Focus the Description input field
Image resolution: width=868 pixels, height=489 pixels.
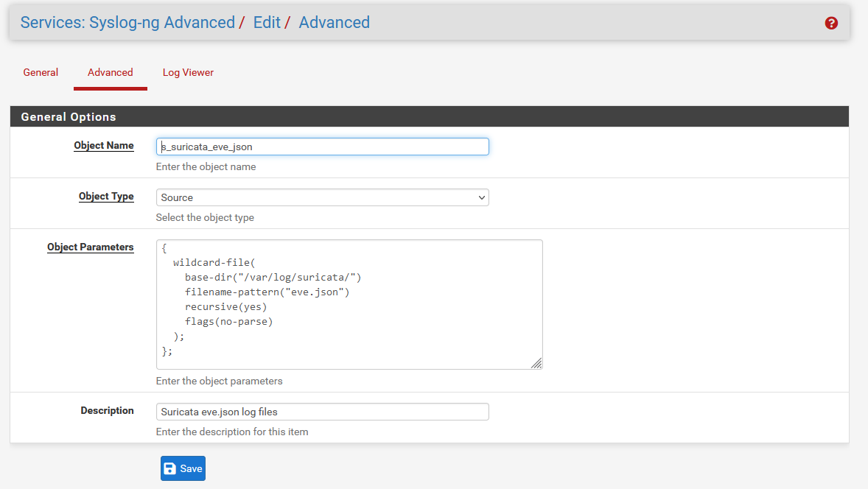pyautogui.click(x=322, y=412)
